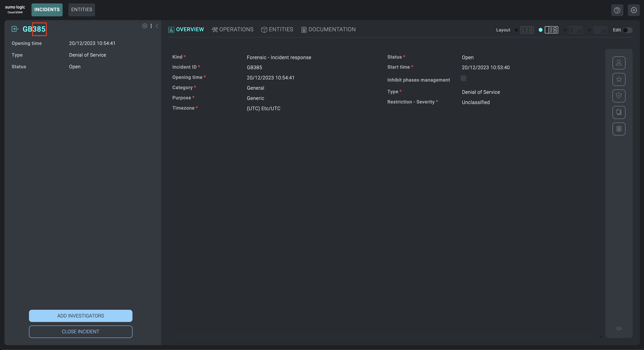This screenshot has height=350, width=644.
Task: Click the Close Incident button
Action: point(80,331)
